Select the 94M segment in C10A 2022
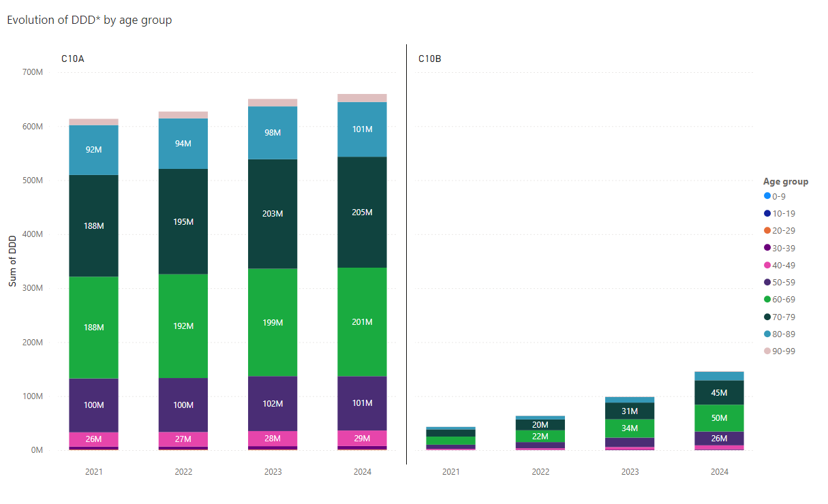 [183, 144]
